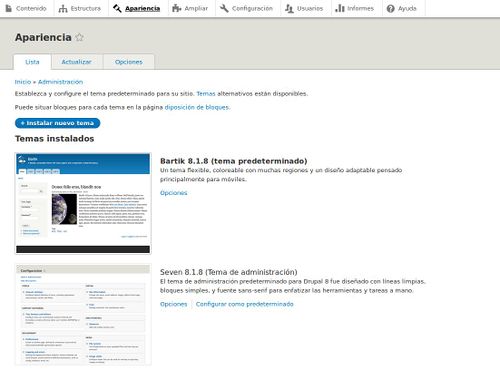Open the Estructura menu label
This screenshot has width=500, height=370.
[x=86, y=8]
